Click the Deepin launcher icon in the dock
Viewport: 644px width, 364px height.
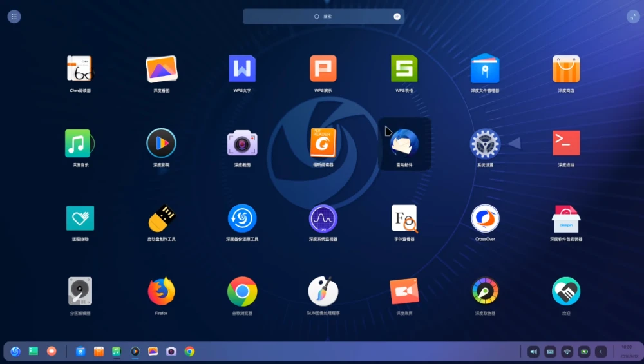click(x=15, y=351)
